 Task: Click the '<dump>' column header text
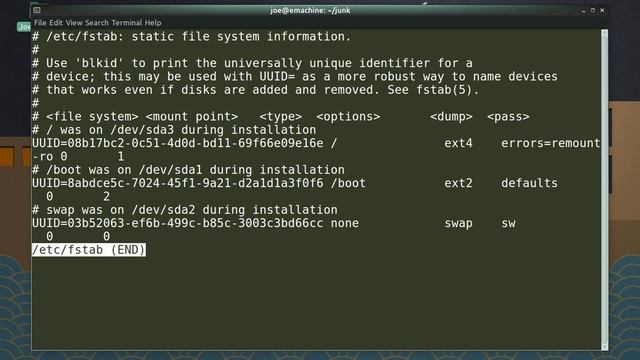[451, 116]
